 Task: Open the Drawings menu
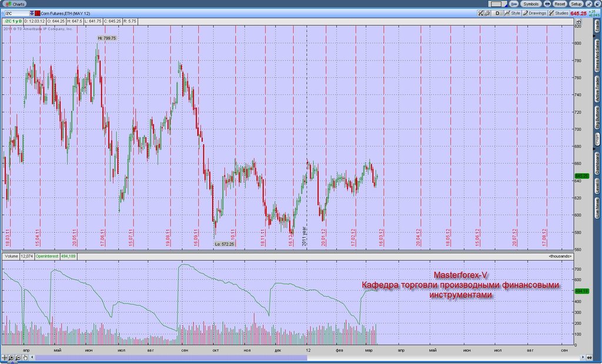click(534, 14)
